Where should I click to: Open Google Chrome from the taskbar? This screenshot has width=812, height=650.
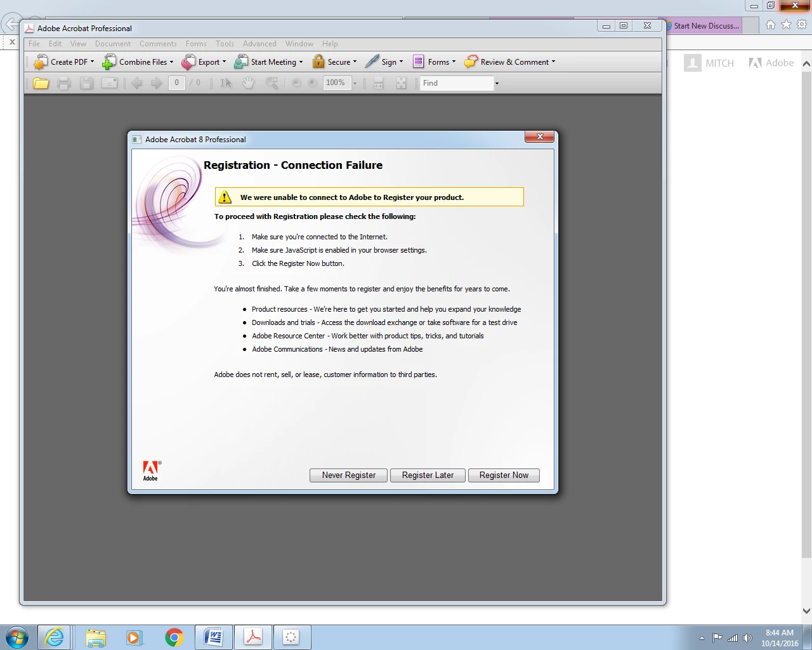pyautogui.click(x=174, y=637)
